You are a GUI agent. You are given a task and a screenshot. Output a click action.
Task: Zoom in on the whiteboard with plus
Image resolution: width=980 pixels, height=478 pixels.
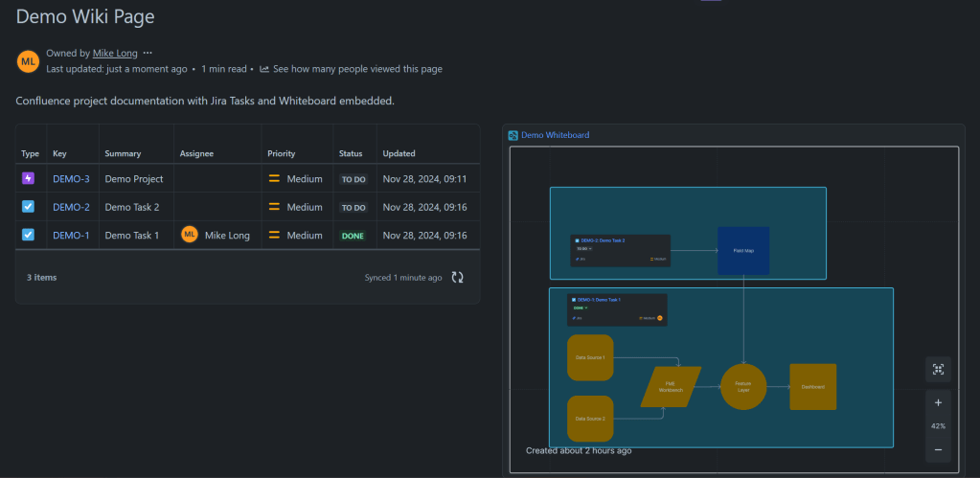[937, 403]
